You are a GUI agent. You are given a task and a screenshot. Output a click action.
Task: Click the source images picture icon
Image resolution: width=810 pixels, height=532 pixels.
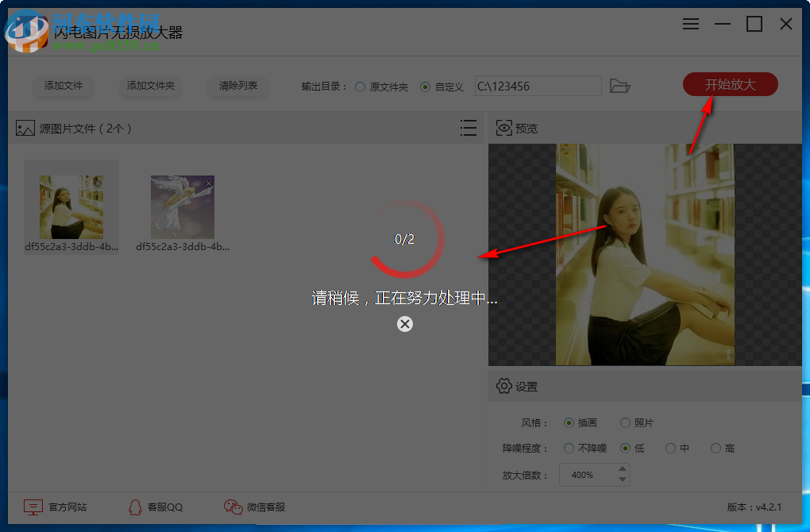point(25,128)
